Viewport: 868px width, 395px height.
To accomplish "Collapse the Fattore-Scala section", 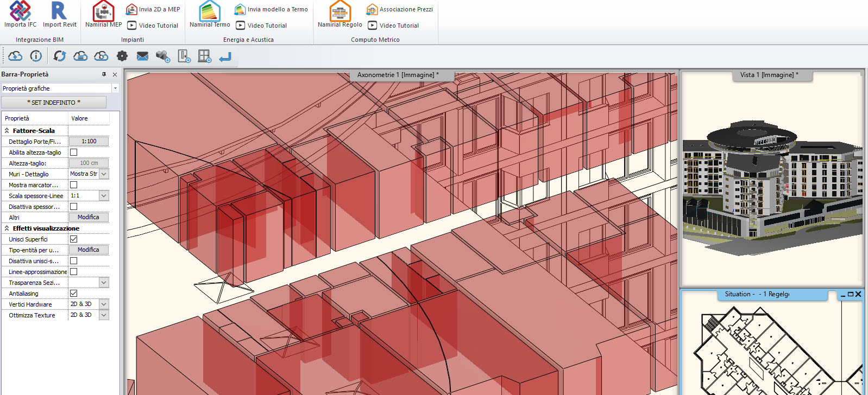I will click(7, 131).
